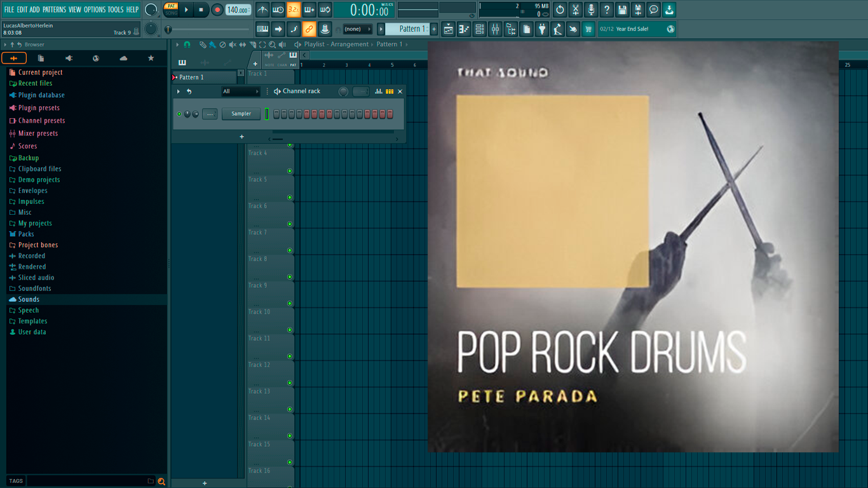Open audio editor scissors icon

(576, 10)
